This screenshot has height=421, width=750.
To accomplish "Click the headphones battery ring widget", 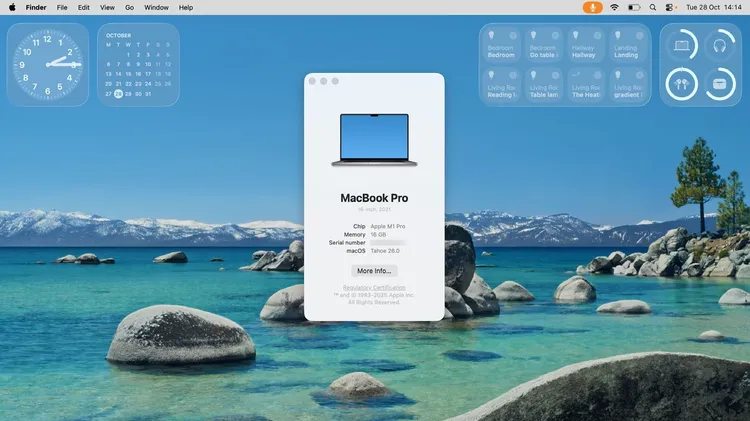I will 719,45.
